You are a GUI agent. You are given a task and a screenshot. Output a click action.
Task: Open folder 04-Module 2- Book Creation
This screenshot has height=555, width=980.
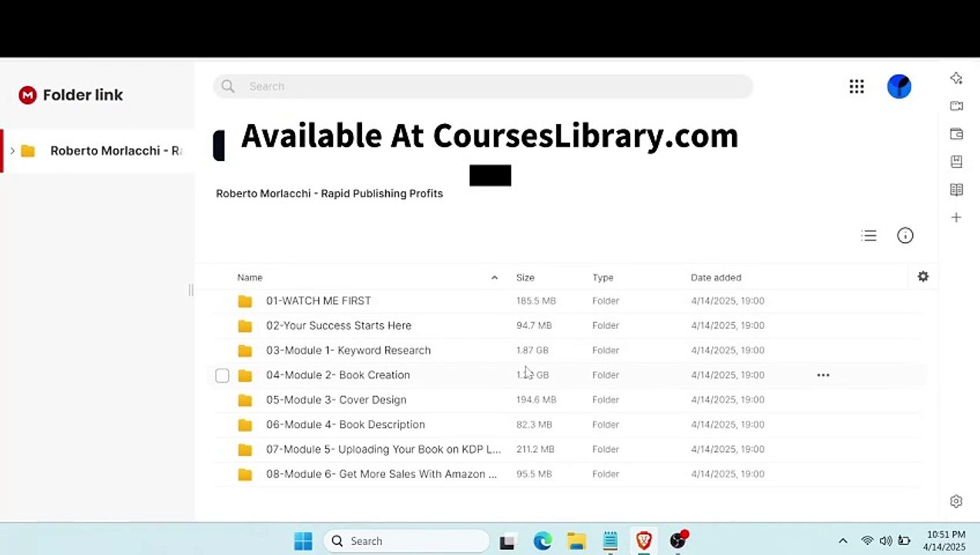(337, 375)
